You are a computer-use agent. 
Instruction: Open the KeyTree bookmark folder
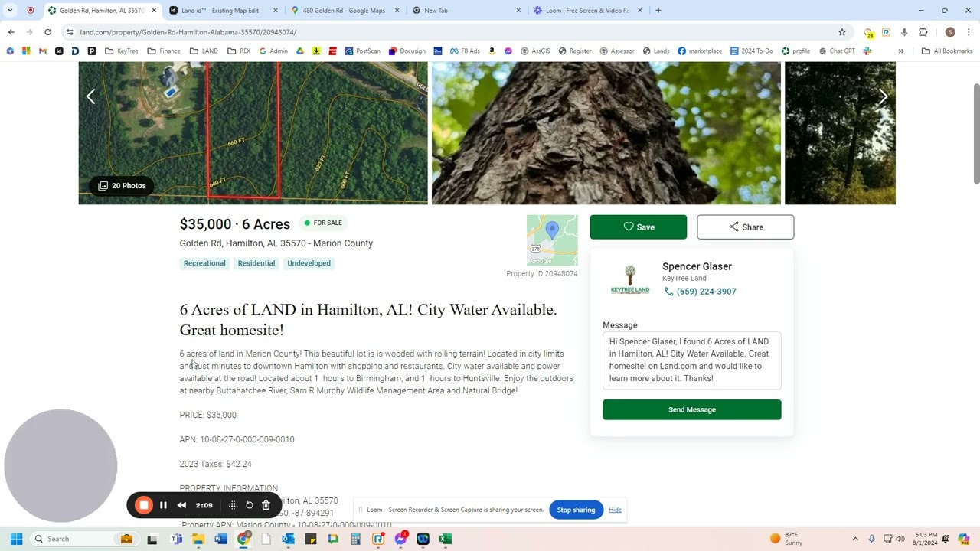coord(122,51)
